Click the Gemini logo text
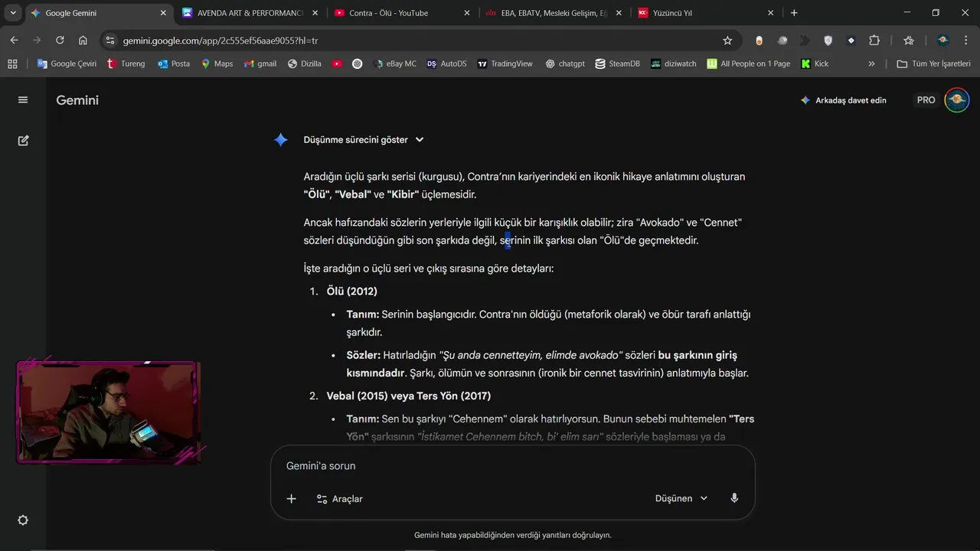This screenshot has height=551, width=980. tap(77, 100)
